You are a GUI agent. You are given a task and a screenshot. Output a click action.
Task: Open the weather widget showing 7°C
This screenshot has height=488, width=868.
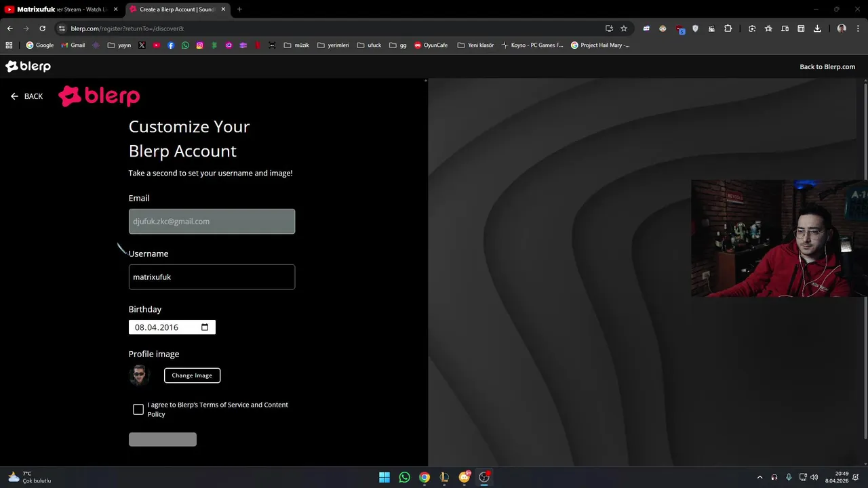pyautogui.click(x=29, y=477)
